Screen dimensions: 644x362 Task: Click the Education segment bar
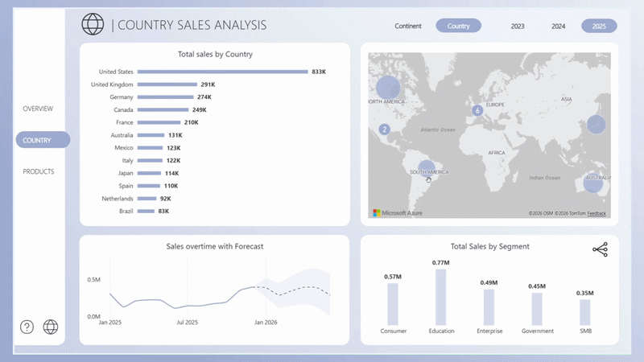(x=441, y=296)
